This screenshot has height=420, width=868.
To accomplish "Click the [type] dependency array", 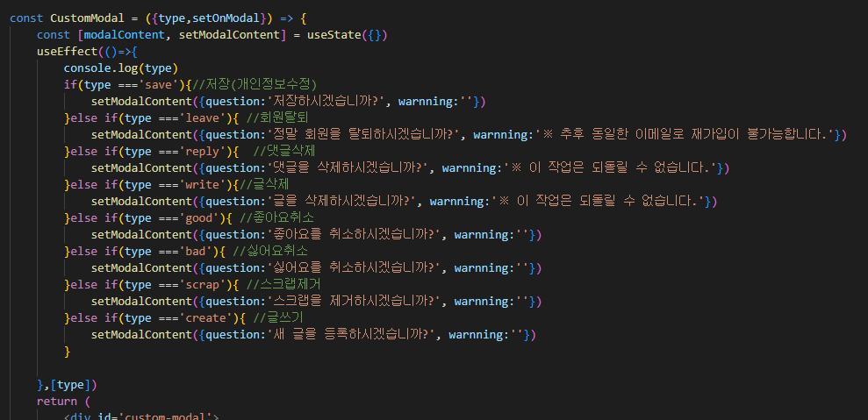I will click(x=70, y=384).
